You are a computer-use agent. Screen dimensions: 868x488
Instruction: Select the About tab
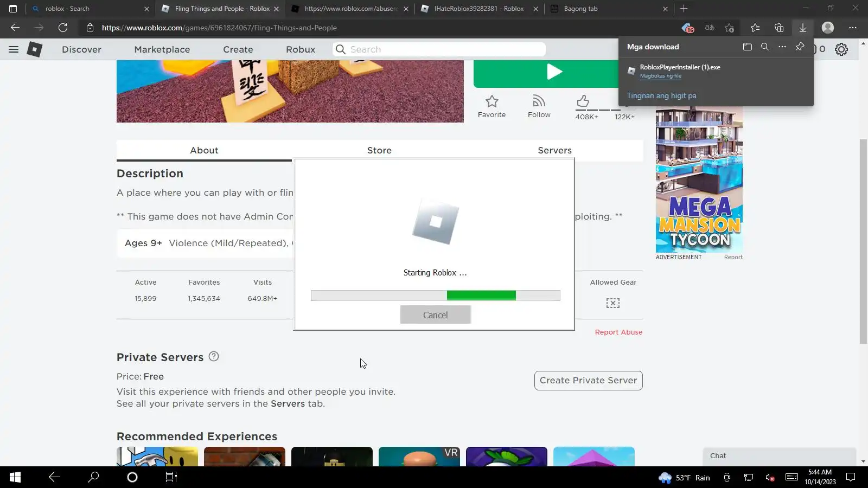204,150
